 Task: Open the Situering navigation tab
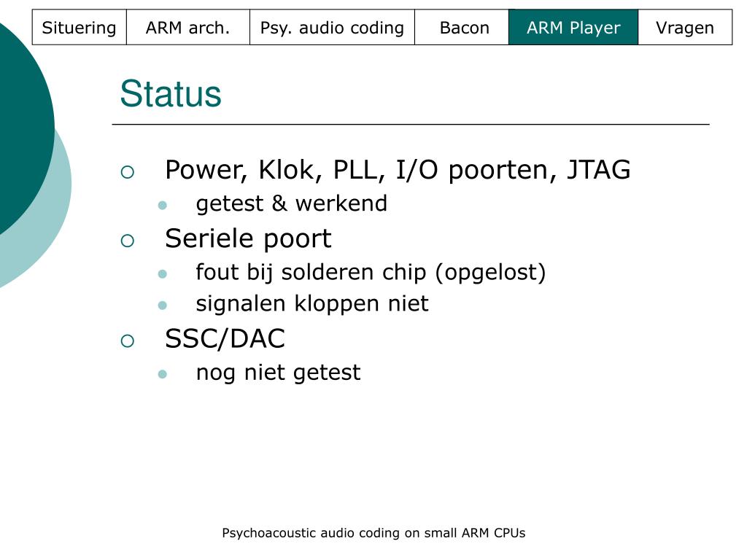79,27
